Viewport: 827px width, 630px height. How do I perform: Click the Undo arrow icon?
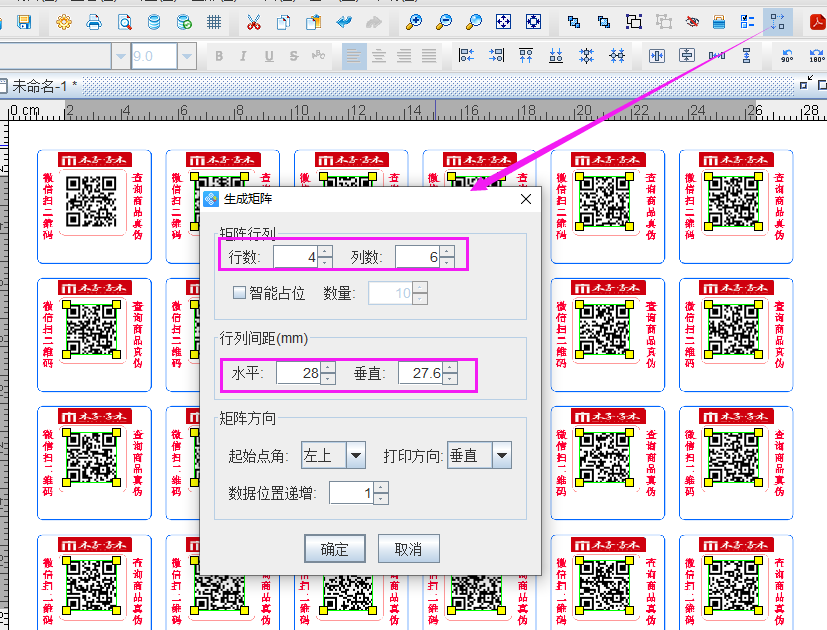point(343,20)
